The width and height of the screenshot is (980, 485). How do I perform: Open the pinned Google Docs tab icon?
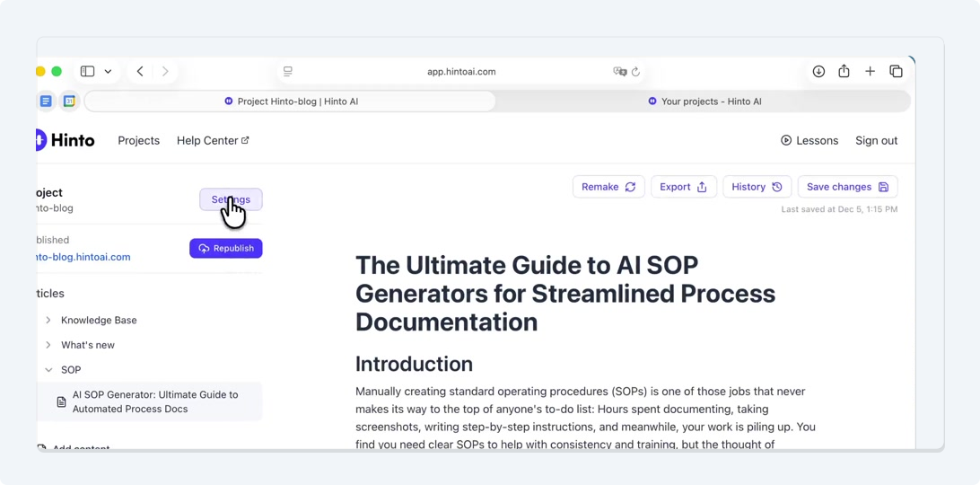click(46, 101)
